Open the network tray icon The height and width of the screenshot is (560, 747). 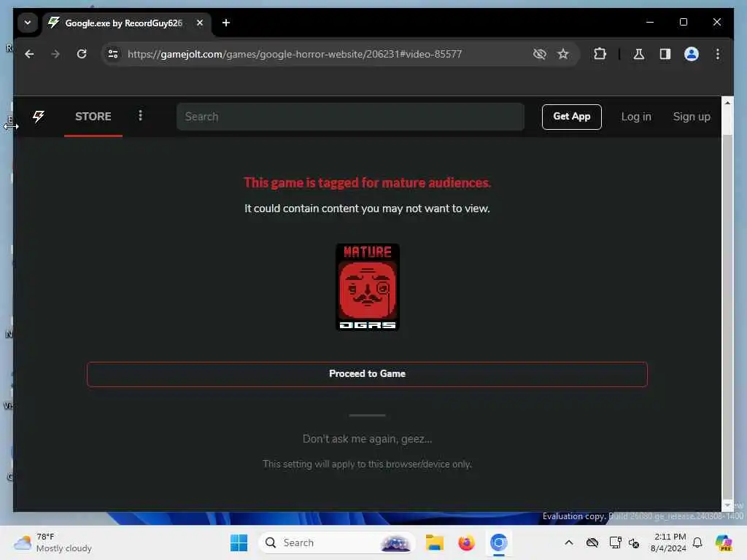coord(615,542)
